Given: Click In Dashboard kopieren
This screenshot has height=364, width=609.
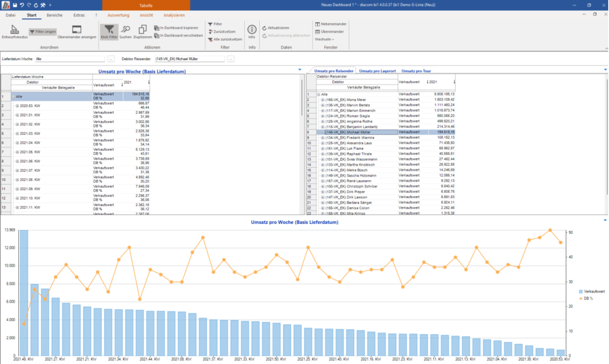Looking at the screenshot, I should point(176,28).
